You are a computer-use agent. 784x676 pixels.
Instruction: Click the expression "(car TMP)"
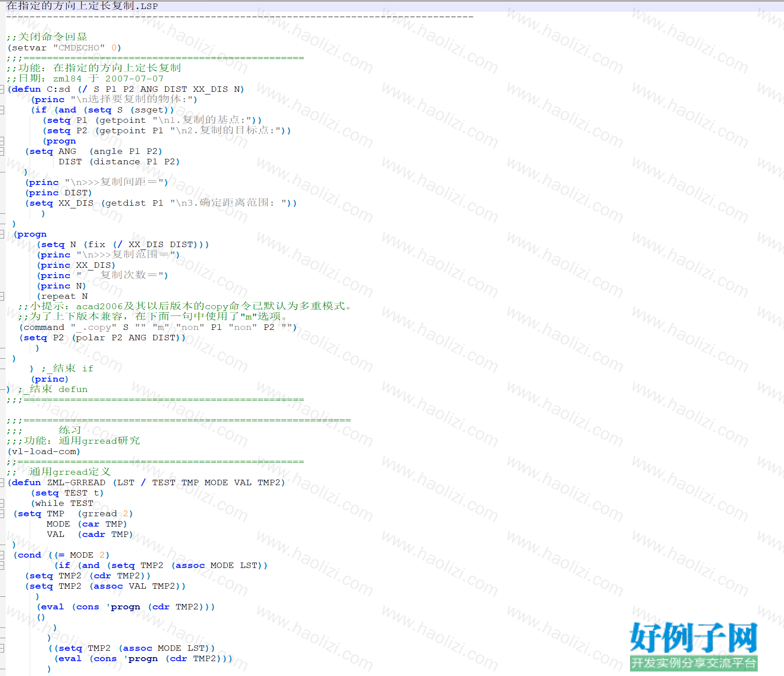click(x=102, y=524)
